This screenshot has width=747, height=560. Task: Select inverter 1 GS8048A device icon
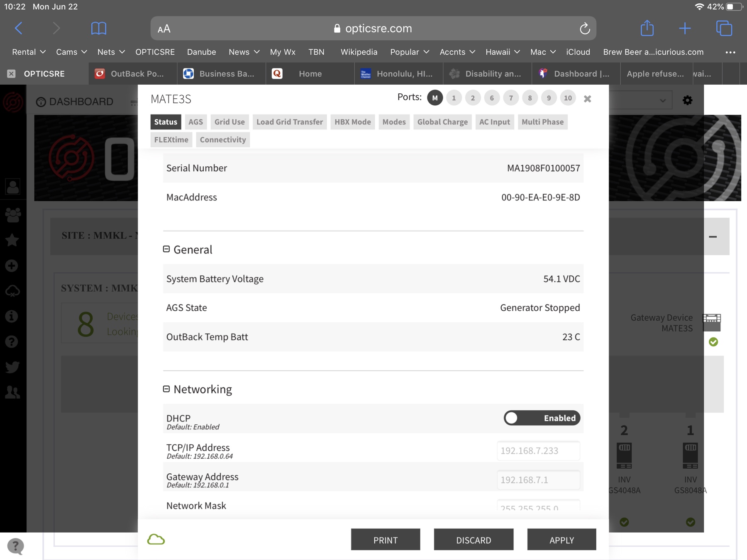tap(690, 455)
